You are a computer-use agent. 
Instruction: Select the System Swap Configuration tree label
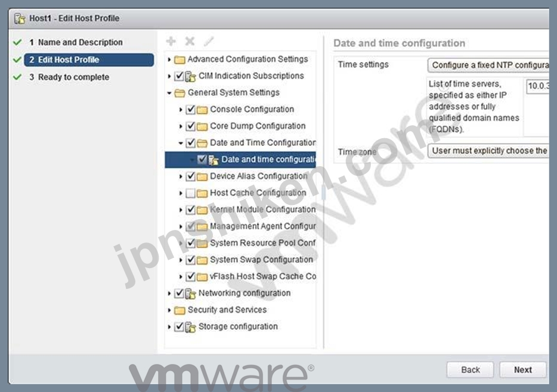[261, 259]
